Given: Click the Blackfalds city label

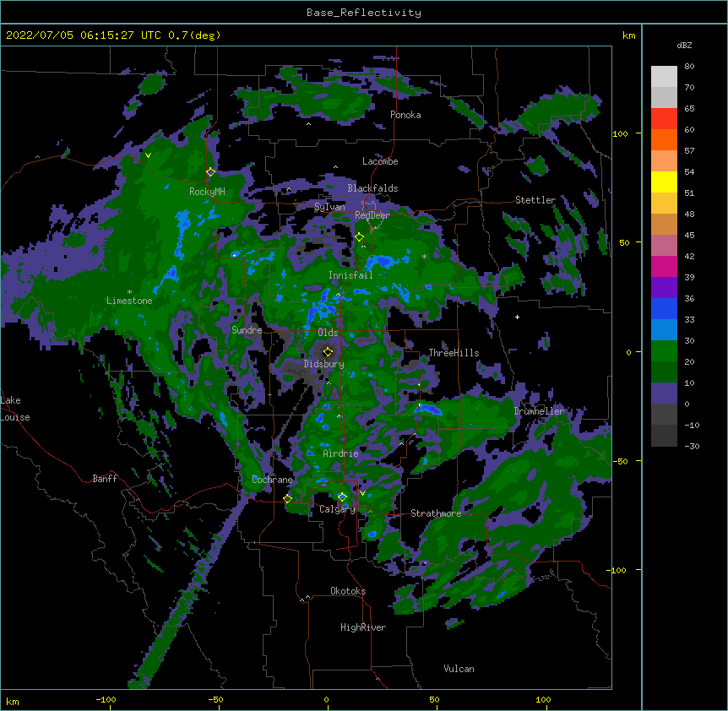Looking at the screenshot, I should coord(372,188).
